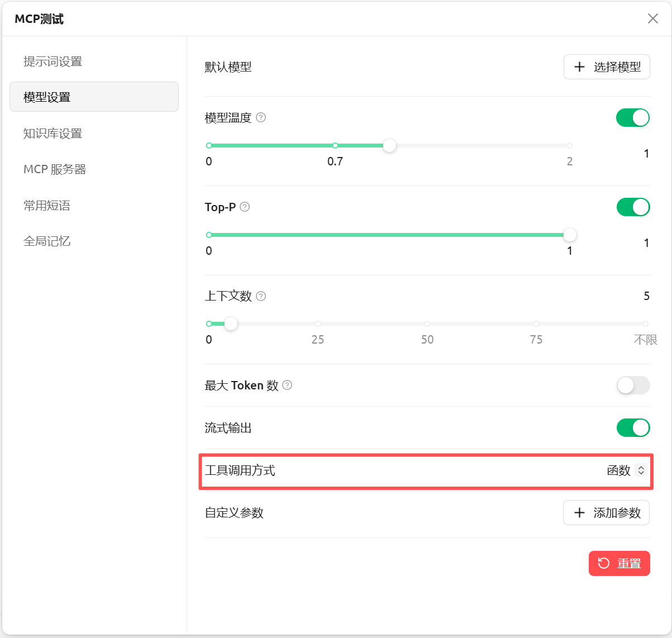Click help icon next to 最大 Token 数
This screenshot has height=638, width=672.
coord(287,385)
